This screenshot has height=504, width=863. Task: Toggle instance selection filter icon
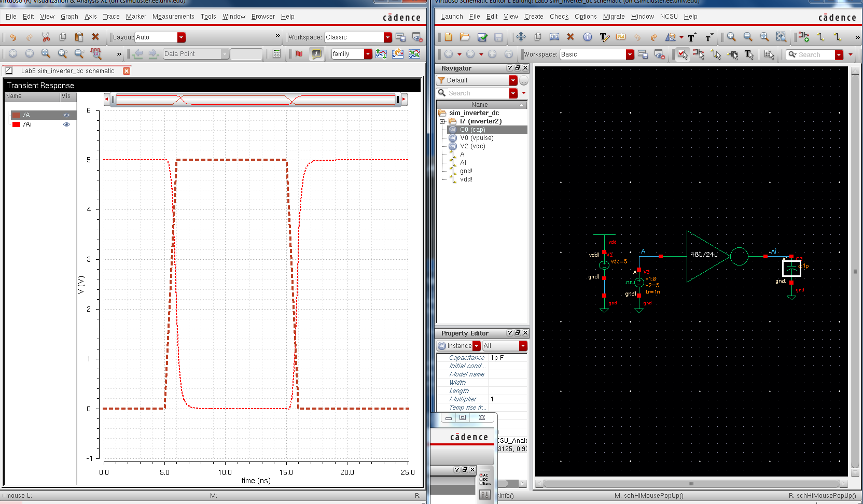pyautogui.click(x=699, y=54)
